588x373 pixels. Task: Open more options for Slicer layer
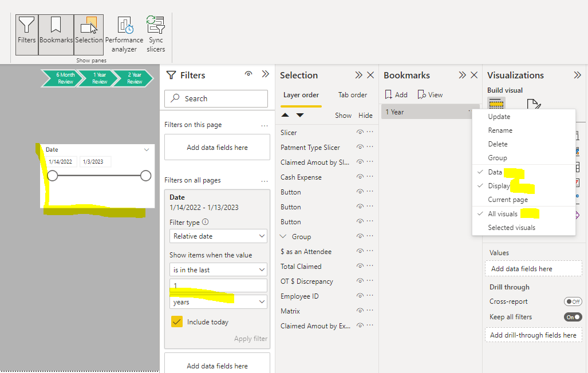pyautogui.click(x=370, y=132)
